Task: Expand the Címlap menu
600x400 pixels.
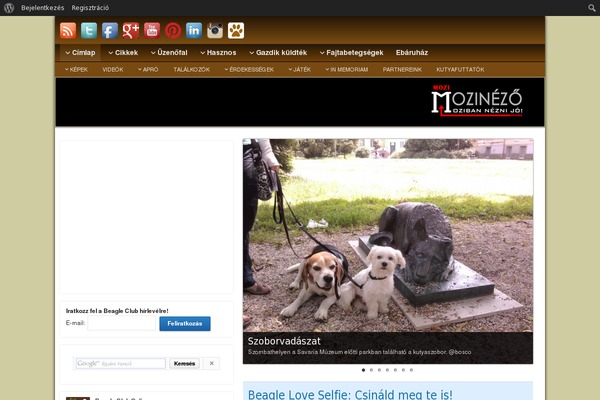Action: click(x=80, y=53)
